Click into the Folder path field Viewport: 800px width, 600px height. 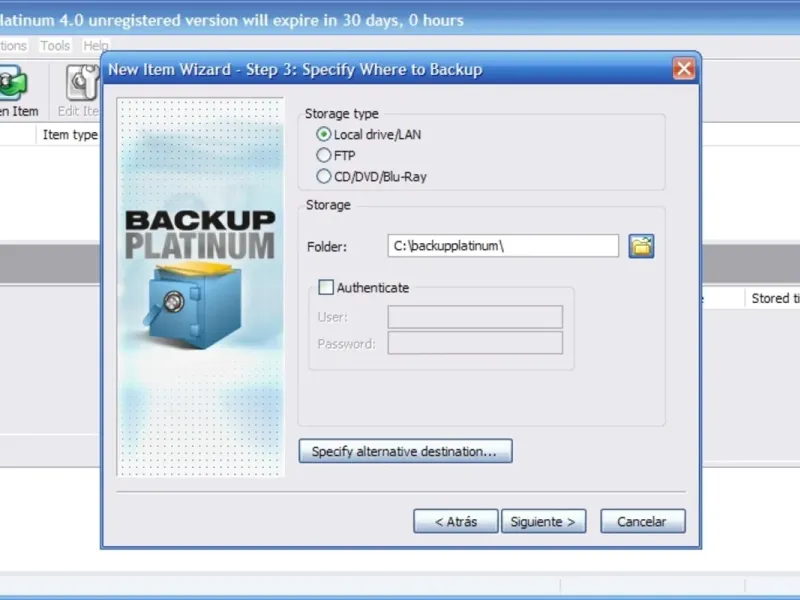503,246
